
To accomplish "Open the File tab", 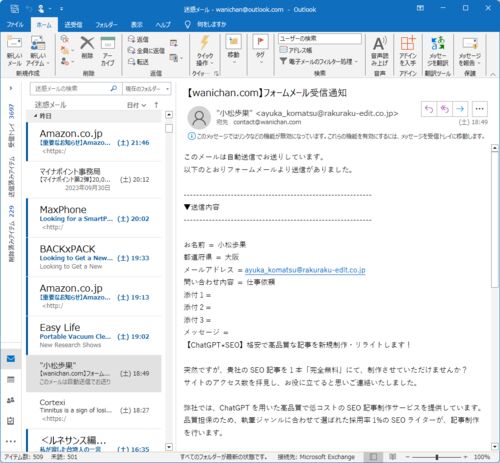I will click(15, 24).
